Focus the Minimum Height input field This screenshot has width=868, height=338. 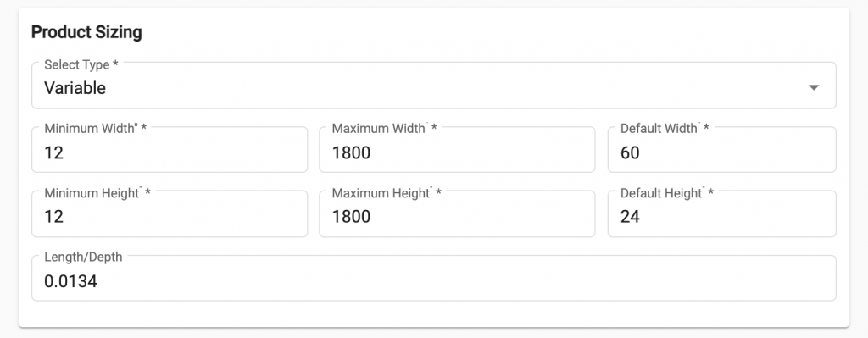[170, 214]
